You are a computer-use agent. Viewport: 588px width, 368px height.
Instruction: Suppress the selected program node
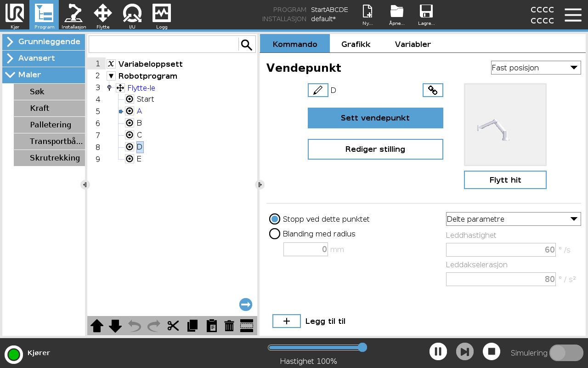[x=247, y=326]
